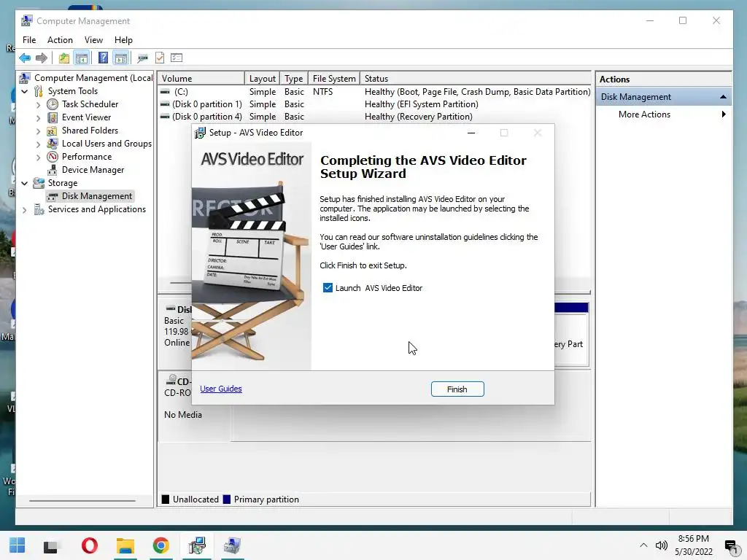Select Task Scheduler clock icon in tree
The width and height of the screenshot is (747, 560).
(53, 104)
